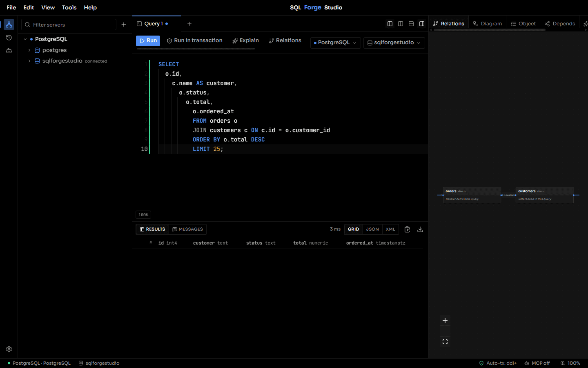Toggle Auto-tx: ddl+ in status bar
588x368 pixels.
pyautogui.click(x=498, y=363)
